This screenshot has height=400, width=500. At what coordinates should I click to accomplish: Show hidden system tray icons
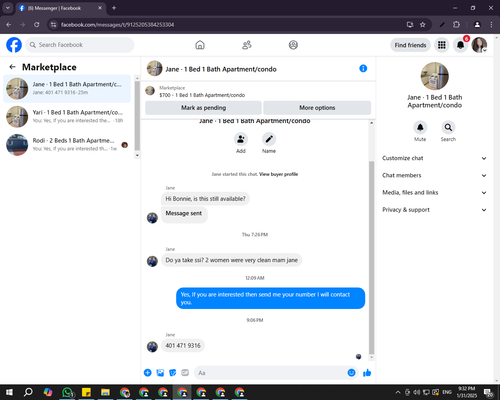click(x=398, y=392)
